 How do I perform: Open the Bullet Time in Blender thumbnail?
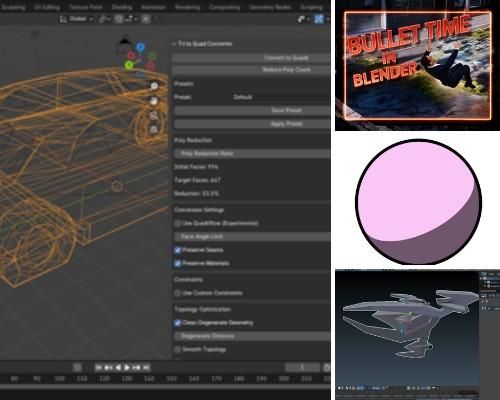(x=417, y=65)
